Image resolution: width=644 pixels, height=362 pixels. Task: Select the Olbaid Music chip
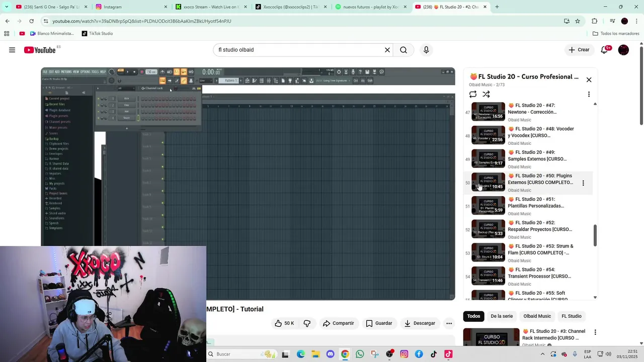click(537, 316)
